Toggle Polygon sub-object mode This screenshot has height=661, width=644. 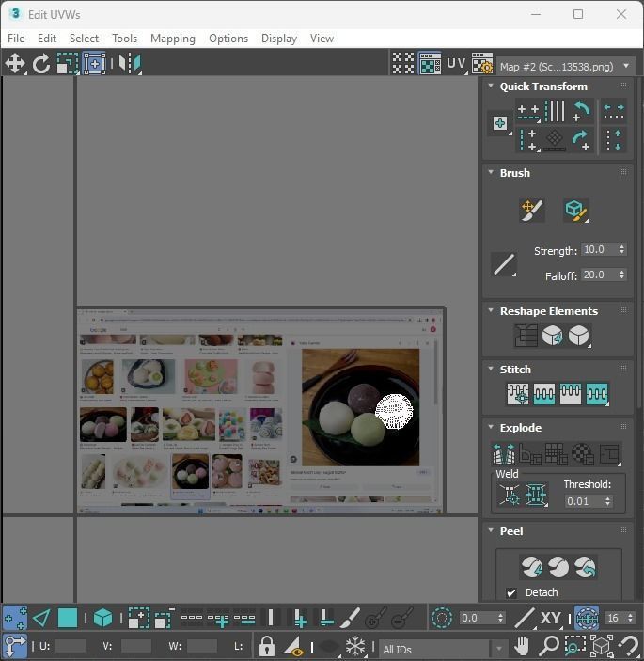(x=68, y=618)
